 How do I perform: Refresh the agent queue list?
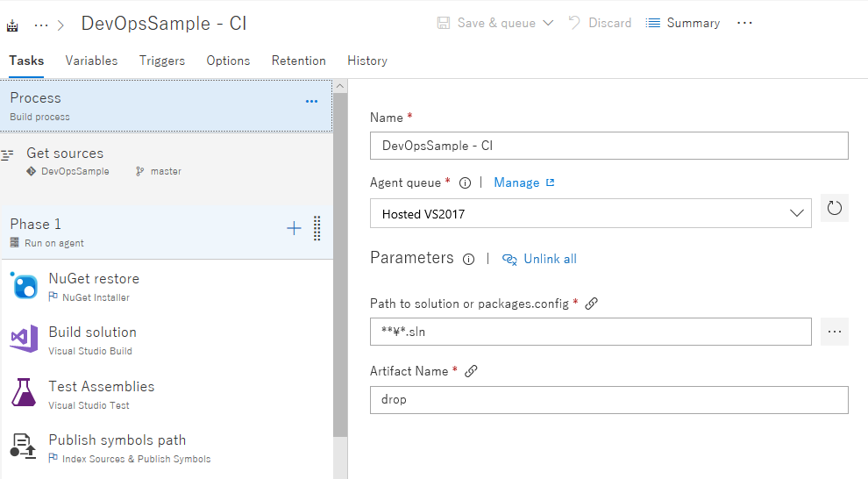tap(834, 208)
